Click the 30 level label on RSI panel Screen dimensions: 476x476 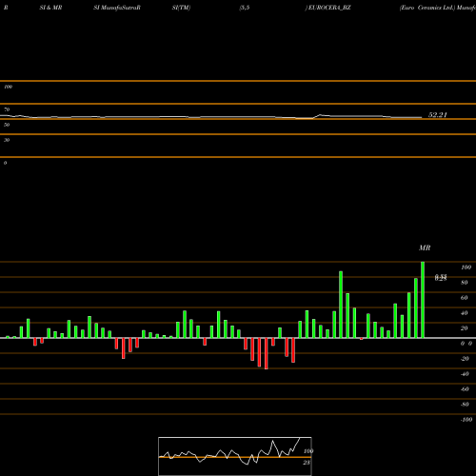click(7, 140)
